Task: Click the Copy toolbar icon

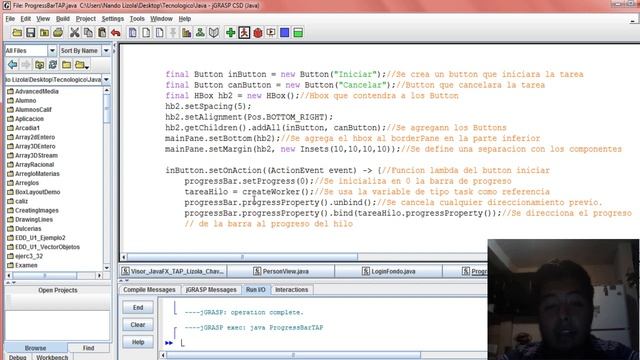Action: (88, 33)
